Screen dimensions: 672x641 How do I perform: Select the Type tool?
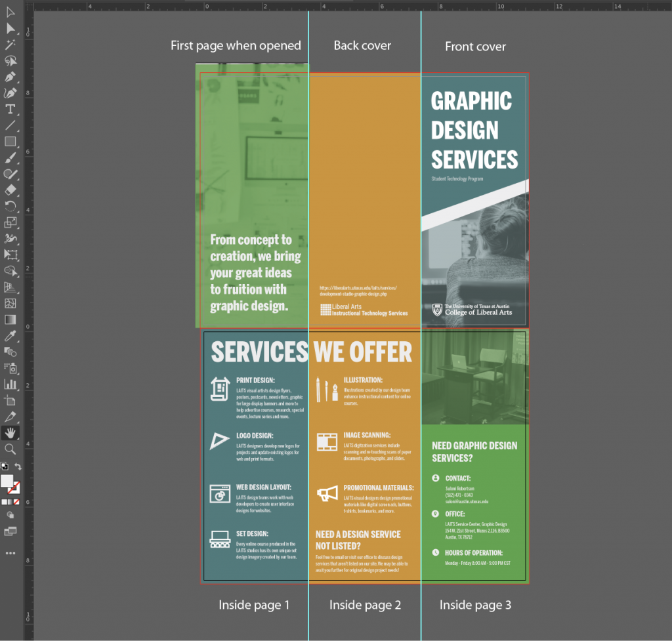click(10, 110)
